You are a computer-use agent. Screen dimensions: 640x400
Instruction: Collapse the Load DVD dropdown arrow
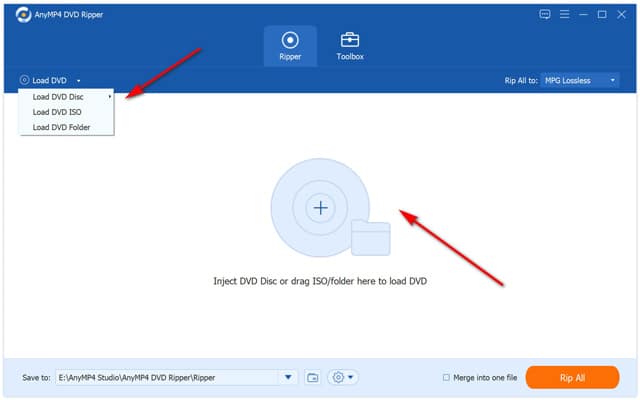78,81
